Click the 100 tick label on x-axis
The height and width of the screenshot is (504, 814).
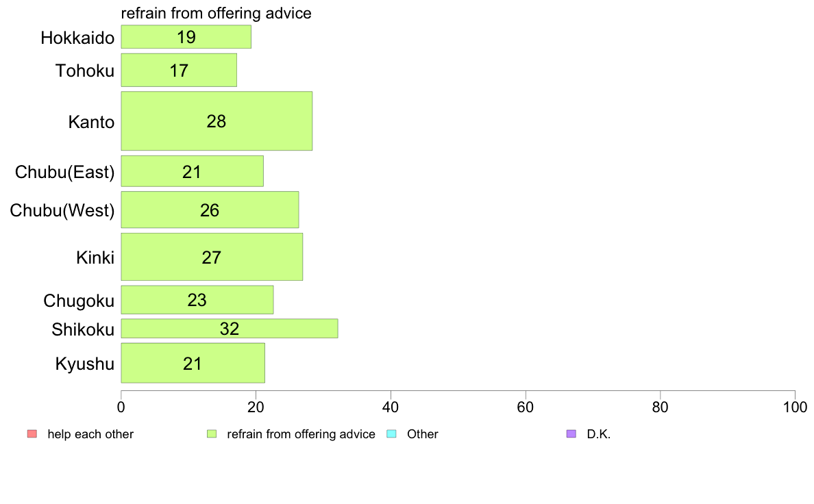(795, 407)
